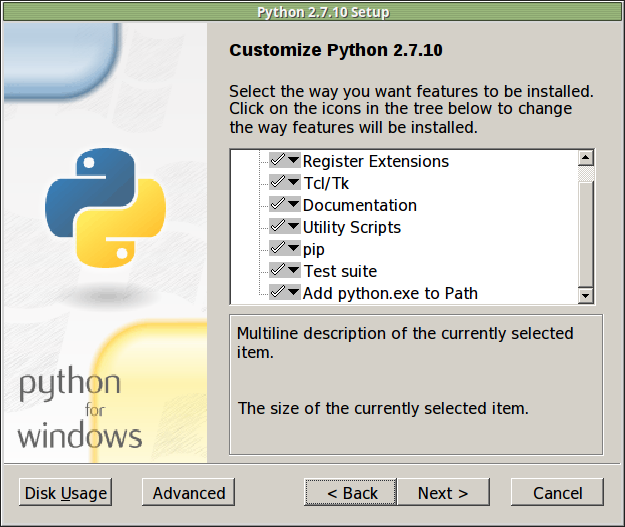
Task: Select Add python.exe to Path label
Action: 390,293
